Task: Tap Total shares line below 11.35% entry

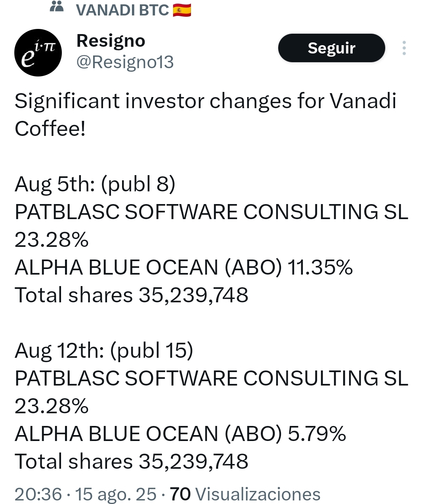Action: (x=131, y=295)
